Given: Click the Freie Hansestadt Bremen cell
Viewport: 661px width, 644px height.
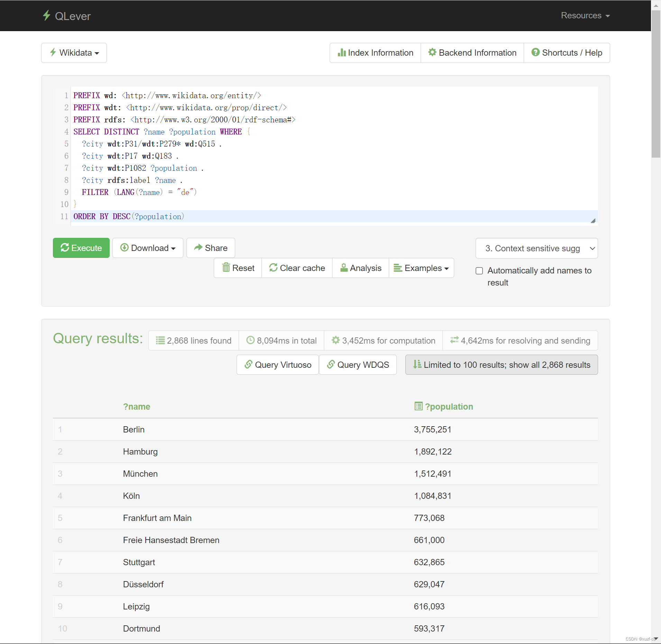Looking at the screenshot, I should point(171,540).
